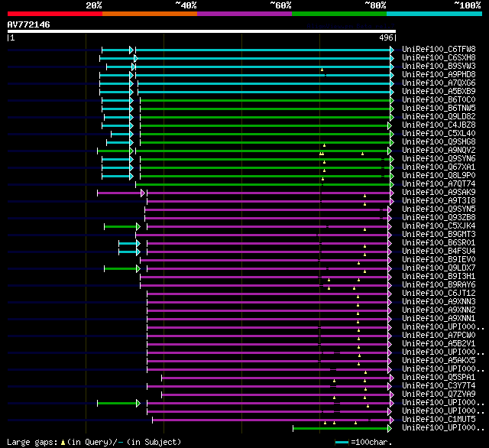Select hit label UniRef100_A9NQV2
The height and width of the screenshot is (448, 489).
point(439,151)
